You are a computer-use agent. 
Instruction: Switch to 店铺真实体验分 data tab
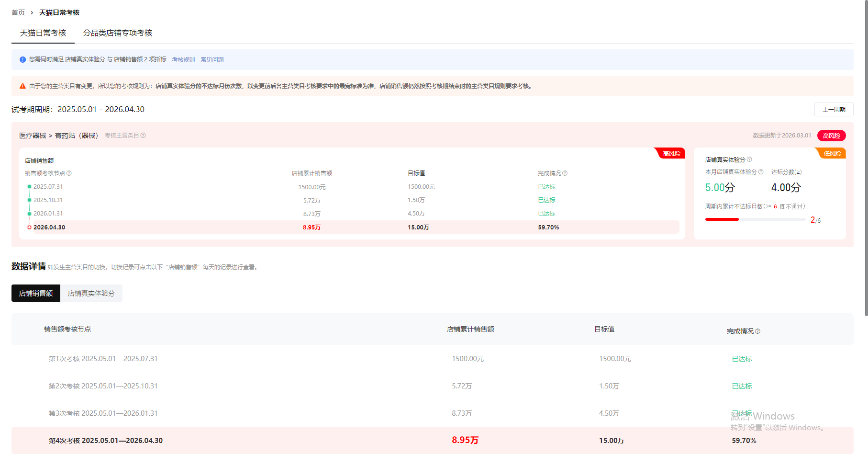[x=91, y=294]
